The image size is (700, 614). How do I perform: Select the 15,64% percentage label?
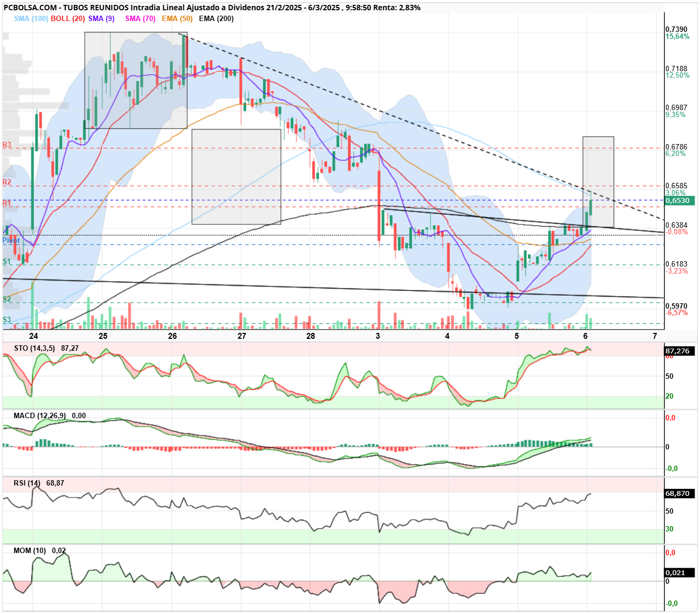677,37
